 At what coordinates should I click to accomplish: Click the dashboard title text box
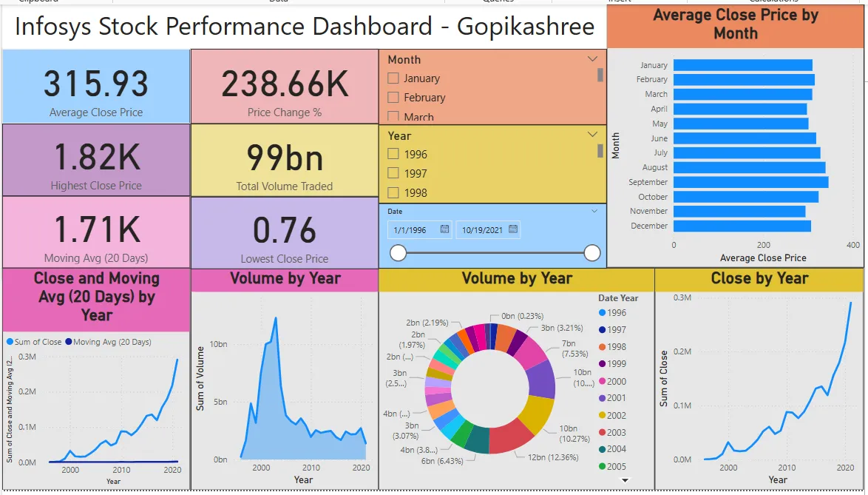[x=305, y=27]
